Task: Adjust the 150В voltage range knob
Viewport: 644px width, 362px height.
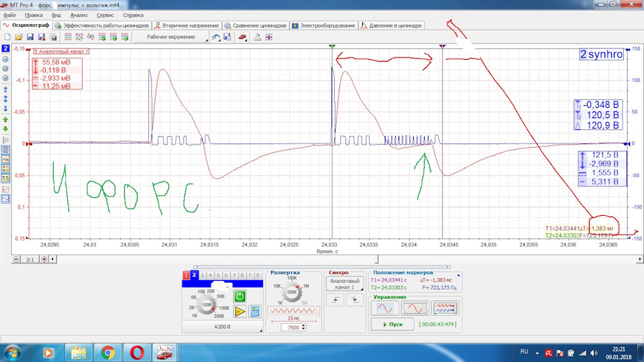Action: [x=206, y=304]
